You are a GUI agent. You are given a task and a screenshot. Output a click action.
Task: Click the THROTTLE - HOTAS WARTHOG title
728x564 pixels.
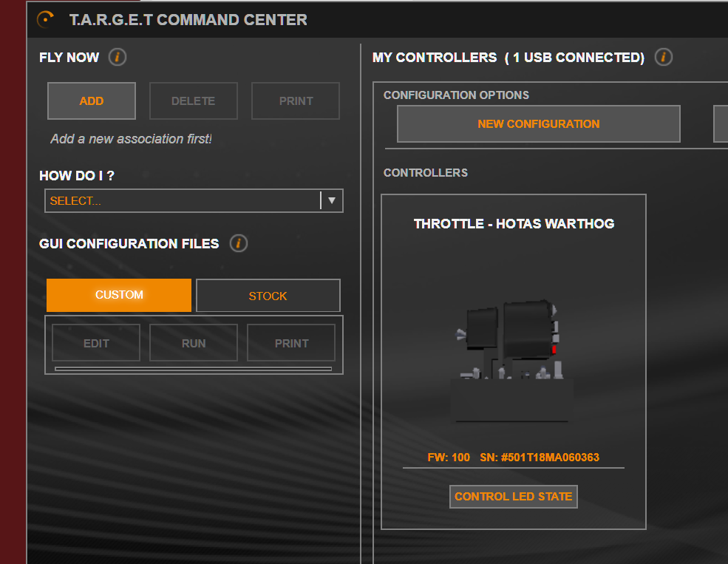[514, 224]
